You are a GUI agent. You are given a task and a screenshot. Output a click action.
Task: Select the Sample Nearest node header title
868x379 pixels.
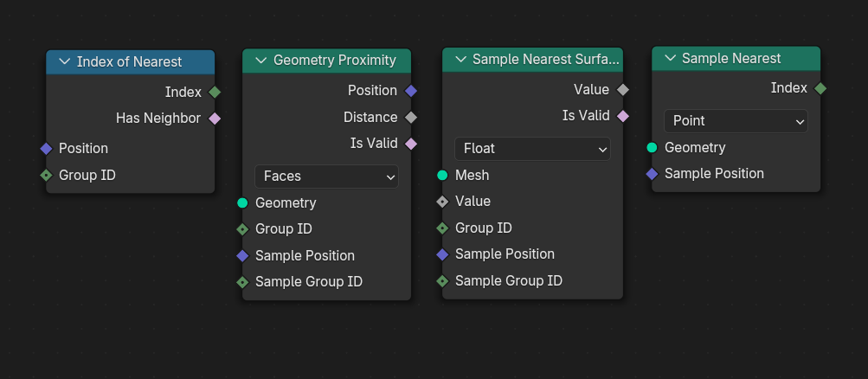point(731,59)
